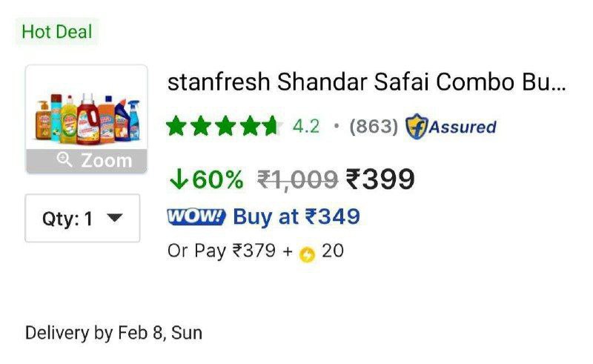
Task: Click the yellow SuperCoin icon
Action: coord(307,254)
